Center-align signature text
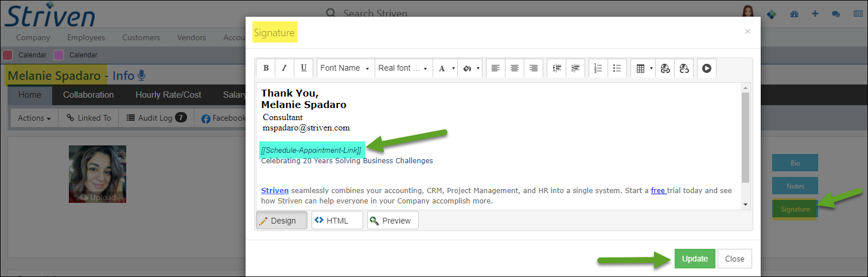Viewport: 868px width, 277px height. coord(515,68)
